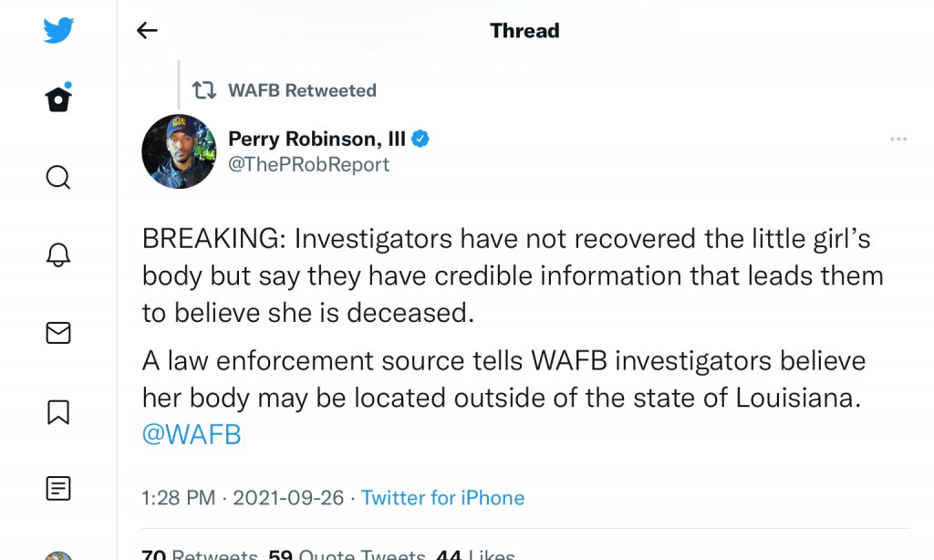Open the Bookmarks icon
Screen dimensions: 934x560
pyautogui.click(x=58, y=412)
